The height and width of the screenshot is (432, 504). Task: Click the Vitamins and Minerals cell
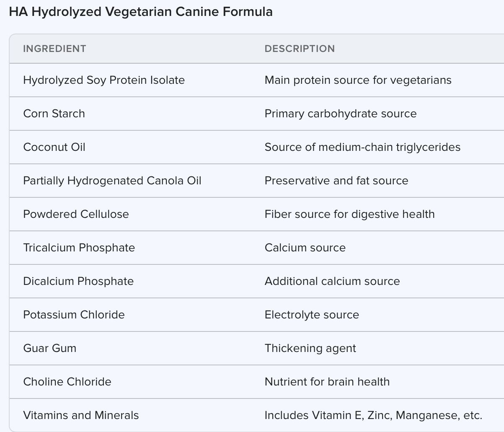[81, 415]
